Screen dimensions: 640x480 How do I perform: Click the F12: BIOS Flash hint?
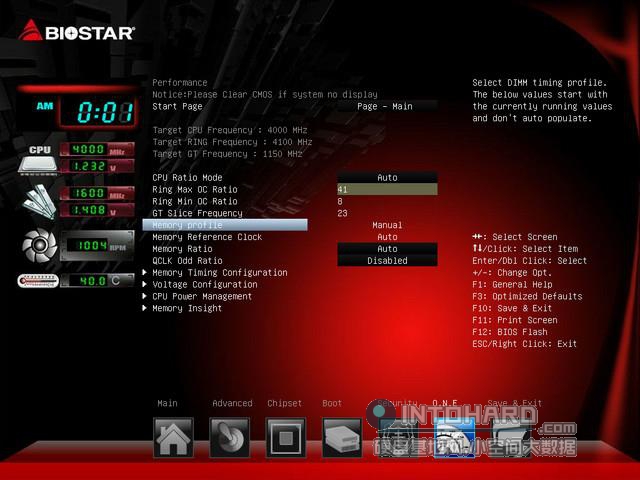[x=510, y=332]
